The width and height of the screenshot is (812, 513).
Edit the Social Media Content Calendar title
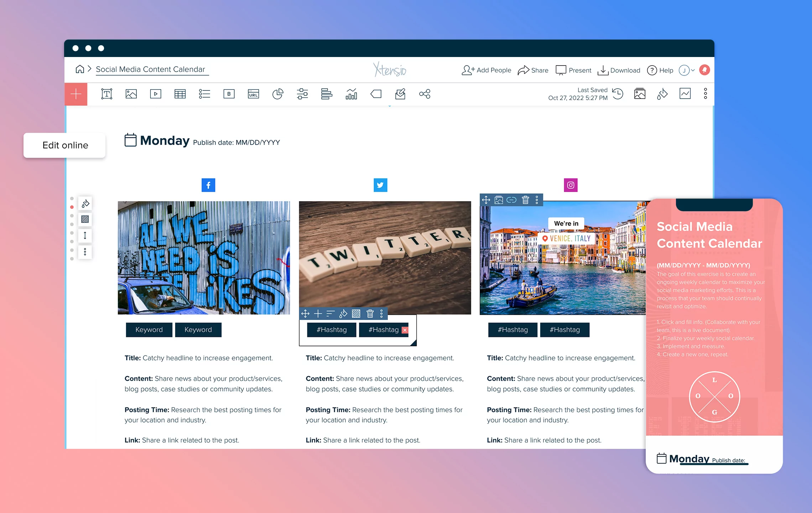pos(151,69)
